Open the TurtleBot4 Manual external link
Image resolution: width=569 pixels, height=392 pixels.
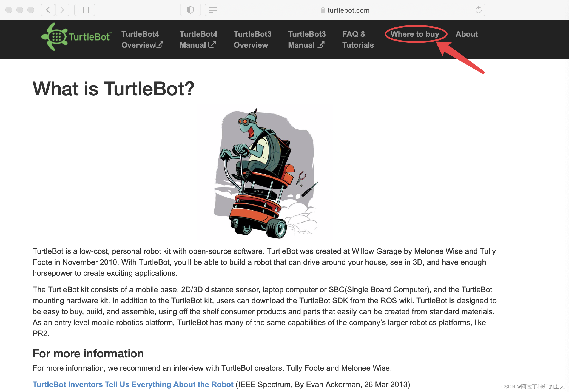tap(198, 39)
